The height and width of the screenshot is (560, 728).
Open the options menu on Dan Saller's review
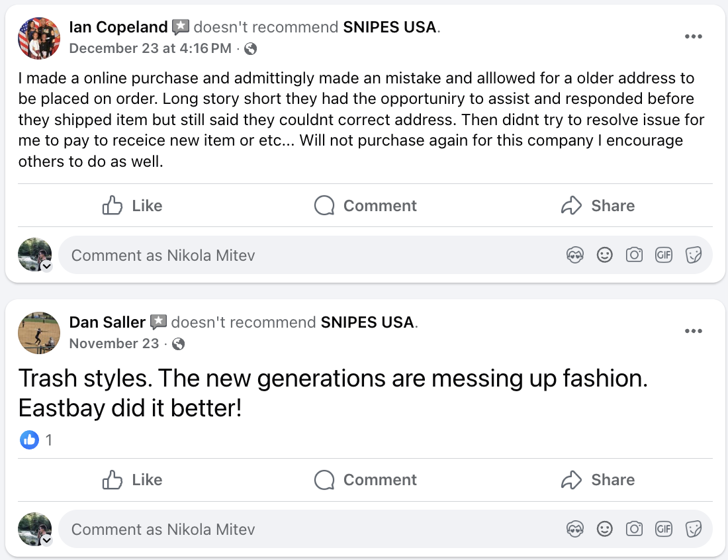tap(694, 331)
